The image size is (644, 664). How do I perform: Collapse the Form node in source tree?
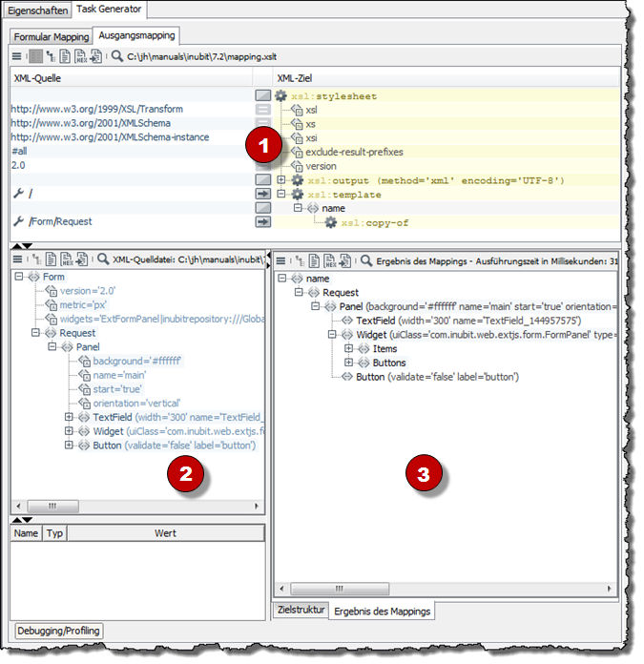coord(19,276)
